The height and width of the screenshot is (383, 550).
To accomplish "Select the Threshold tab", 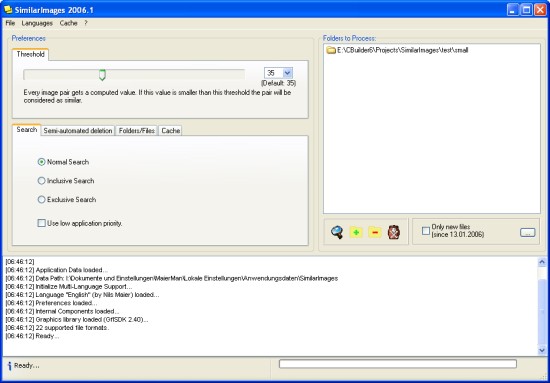I will click(31, 54).
